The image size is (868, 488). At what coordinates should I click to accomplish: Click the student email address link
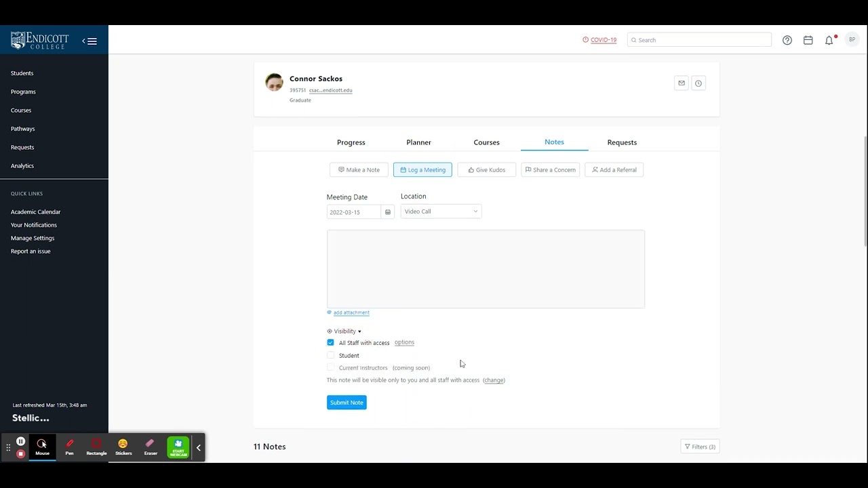330,90
